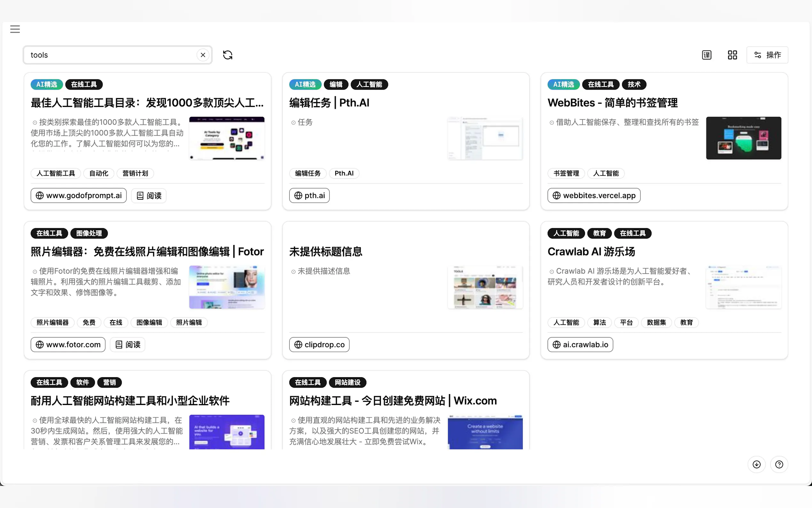Open the ai.crawlab.io link
Image resolution: width=812 pixels, height=508 pixels.
pyautogui.click(x=580, y=345)
